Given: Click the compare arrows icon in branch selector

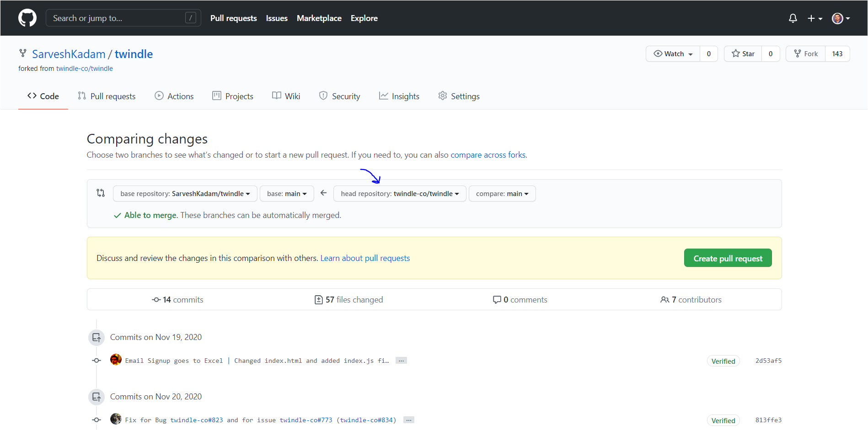Looking at the screenshot, I should pyautogui.click(x=101, y=193).
